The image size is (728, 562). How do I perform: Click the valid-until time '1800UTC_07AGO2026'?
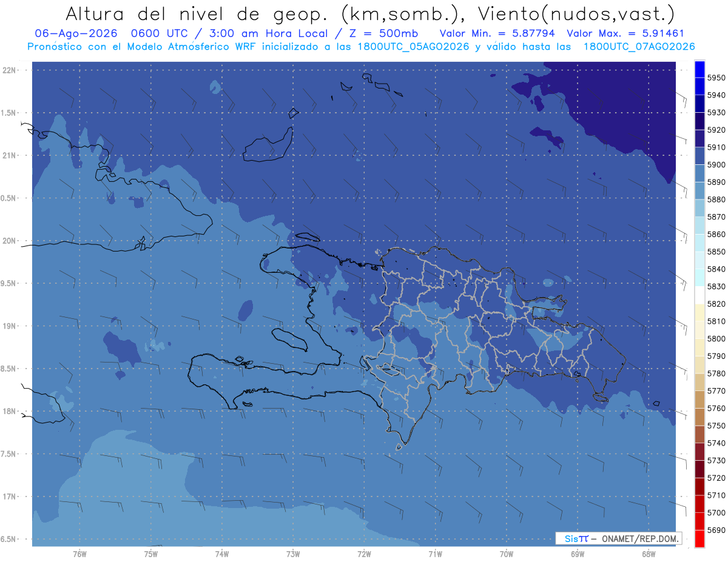(x=639, y=47)
